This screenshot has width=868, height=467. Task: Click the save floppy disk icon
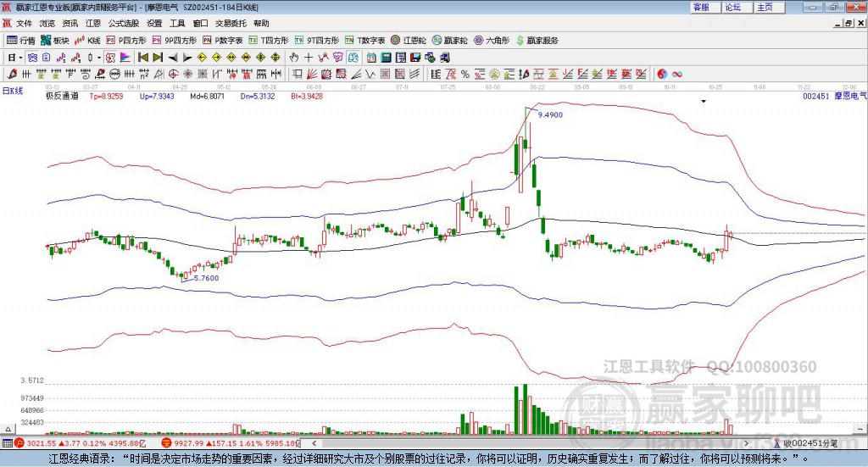pos(415,58)
